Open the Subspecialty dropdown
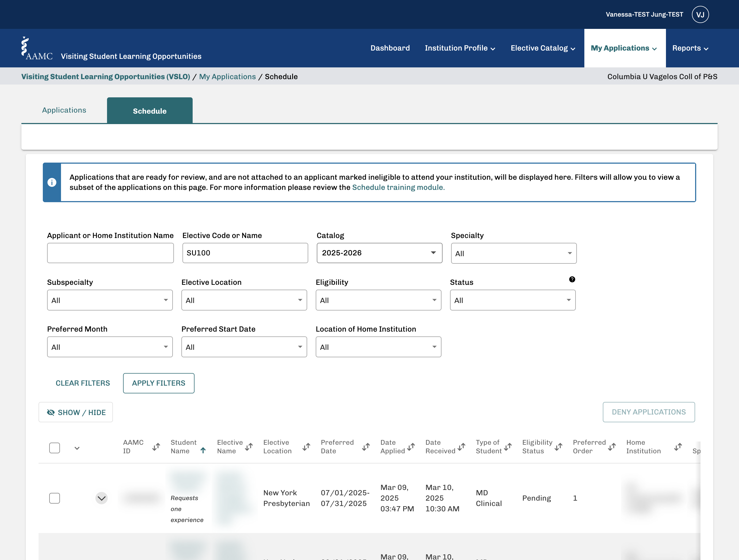The width and height of the screenshot is (739, 560). click(x=110, y=300)
